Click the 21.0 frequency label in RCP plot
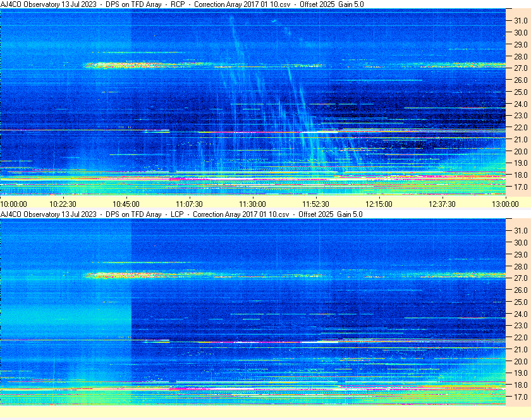The height and width of the screenshot is (420, 531). pos(521,139)
